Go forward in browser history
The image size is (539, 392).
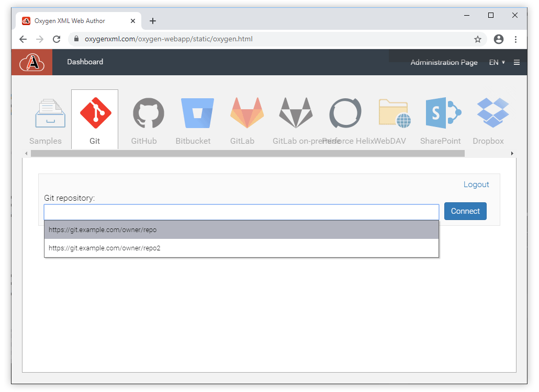coord(40,39)
